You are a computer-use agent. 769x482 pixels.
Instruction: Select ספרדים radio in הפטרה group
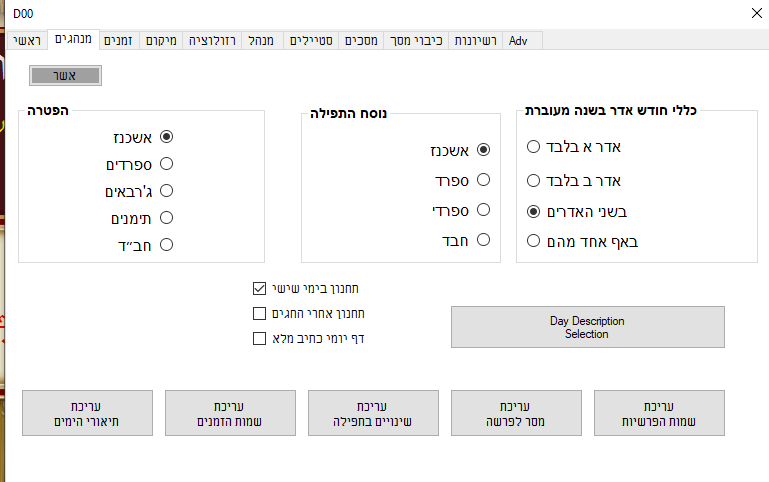[166, 163]
